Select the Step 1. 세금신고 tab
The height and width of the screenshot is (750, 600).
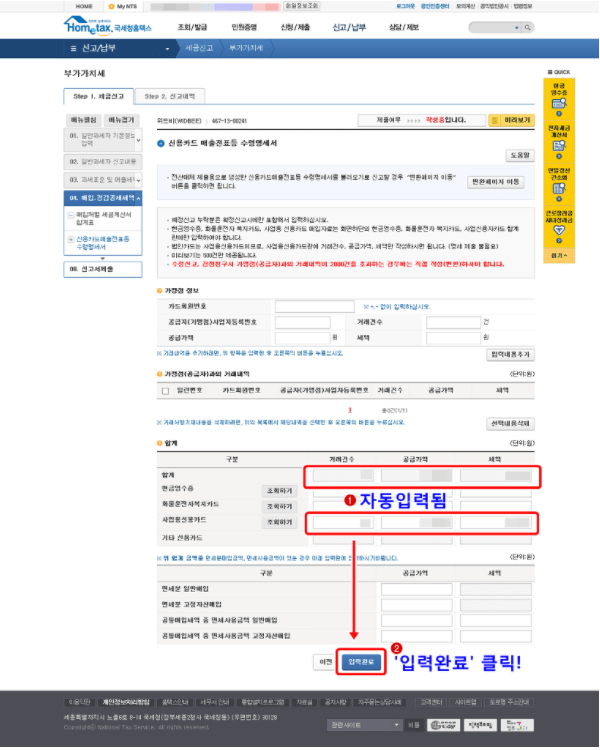(x=99, y=96)
